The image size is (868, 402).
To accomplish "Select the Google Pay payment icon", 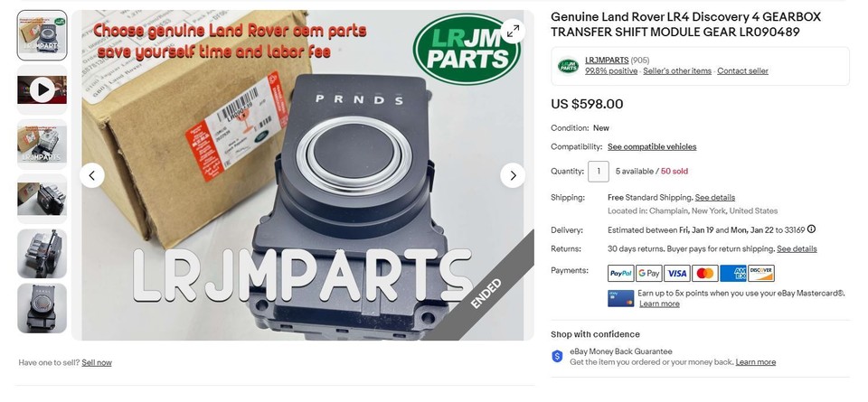I will (x=649, y=273).
